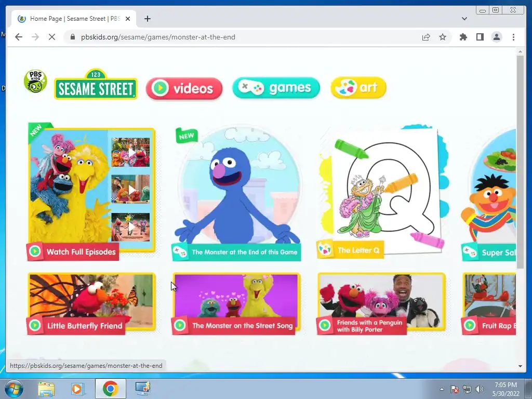Stop loading the page
The image size is (532, 399).
pyautogui.click(x=51, y=37)
